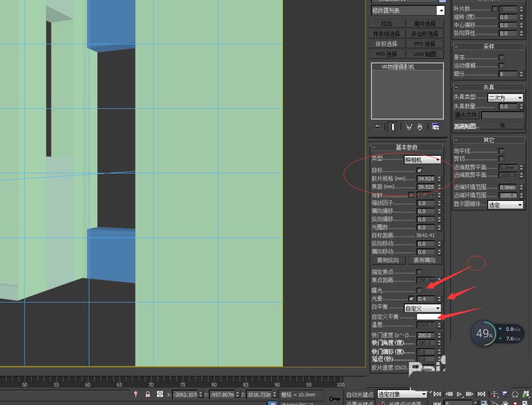This screenshot has width=532, height=405.
Task: Click the 光晕 value spinner arrows
Action: click(x=439, y=299)
